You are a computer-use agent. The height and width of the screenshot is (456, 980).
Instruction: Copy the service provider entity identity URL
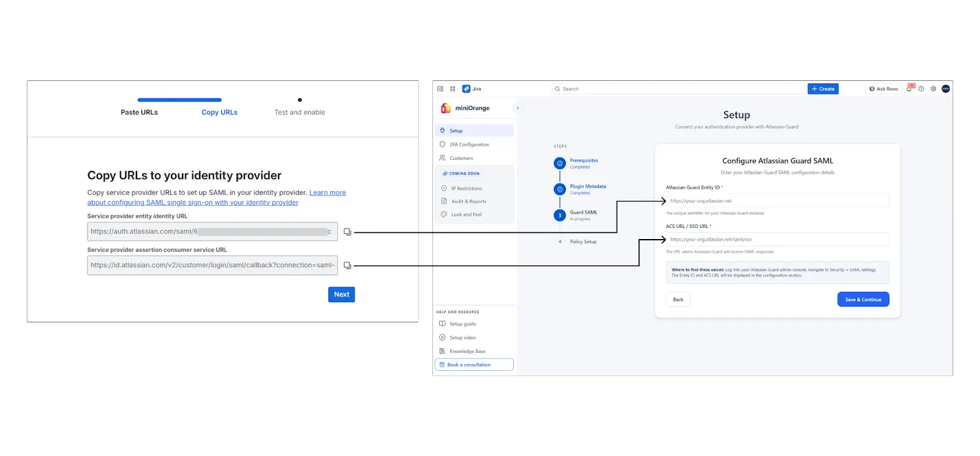[x=347, y=232]
